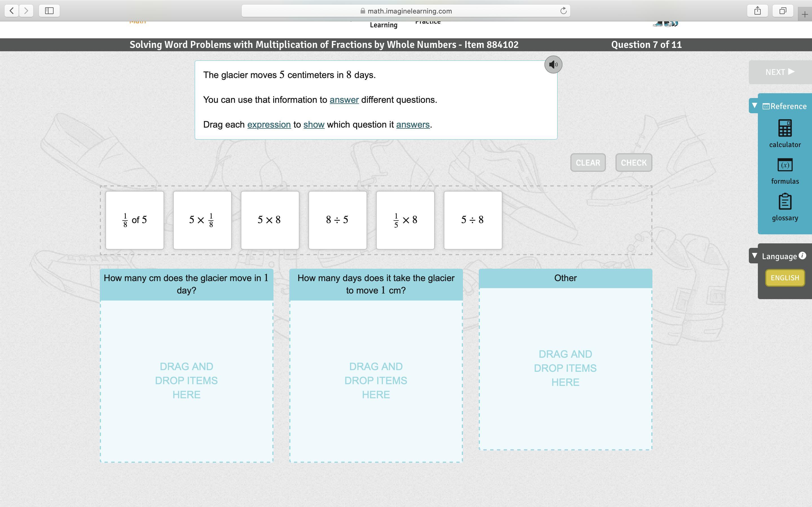Reload the page in Safari
The height and width of the screenshot is (507, 812).
(x=563, y=11)
